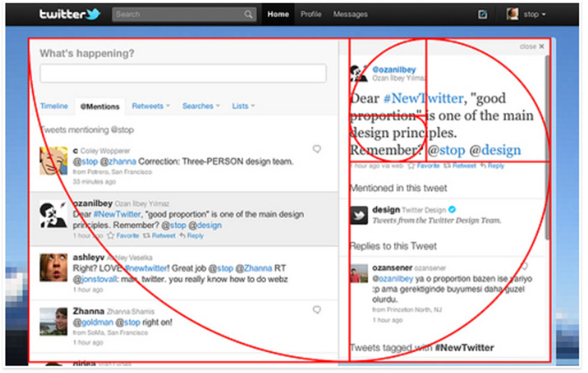Viewport: 588px width, 373px height.
Task: Click 'from Potrero, San Francisco' location text
Action: [x=112, y=172]
